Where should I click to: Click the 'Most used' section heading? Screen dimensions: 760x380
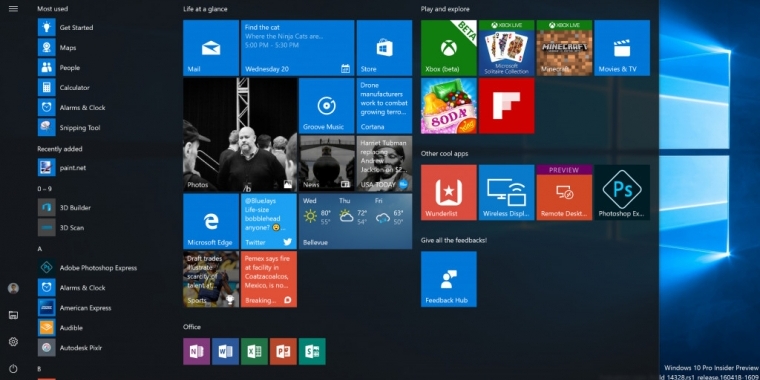click(x=52, y=9)
